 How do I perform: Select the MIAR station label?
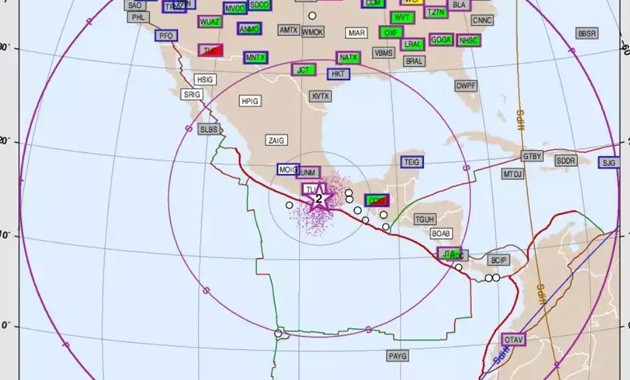click(356, 33)
